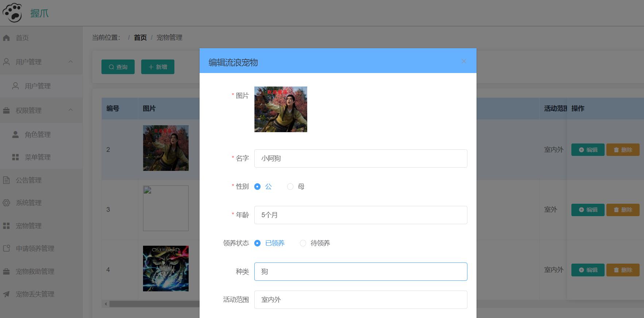
Task: Click the grid icon beside 菜单管理
Action: (15, 157)
